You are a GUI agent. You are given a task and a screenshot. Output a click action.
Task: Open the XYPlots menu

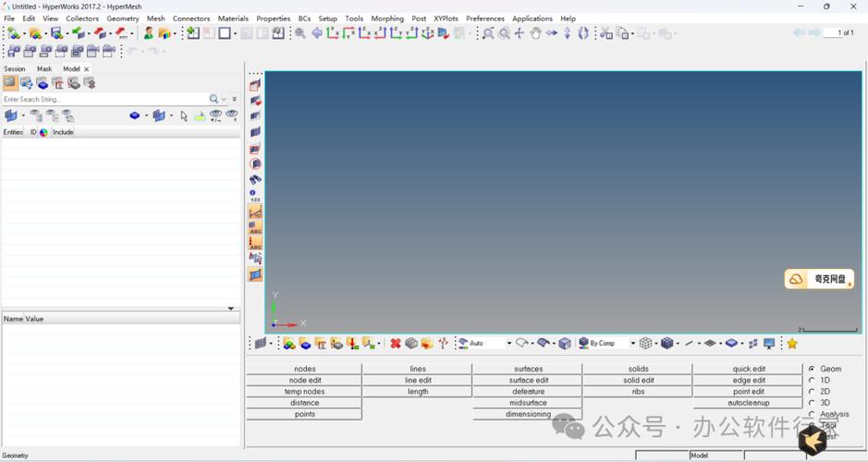point(446,18)
